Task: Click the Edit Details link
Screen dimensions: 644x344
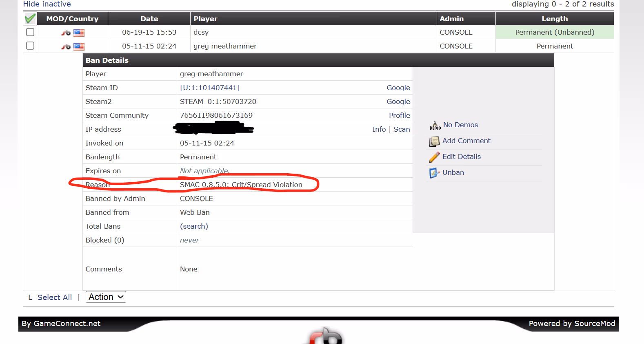Action: pyautogui.click(x=462, y=157)
